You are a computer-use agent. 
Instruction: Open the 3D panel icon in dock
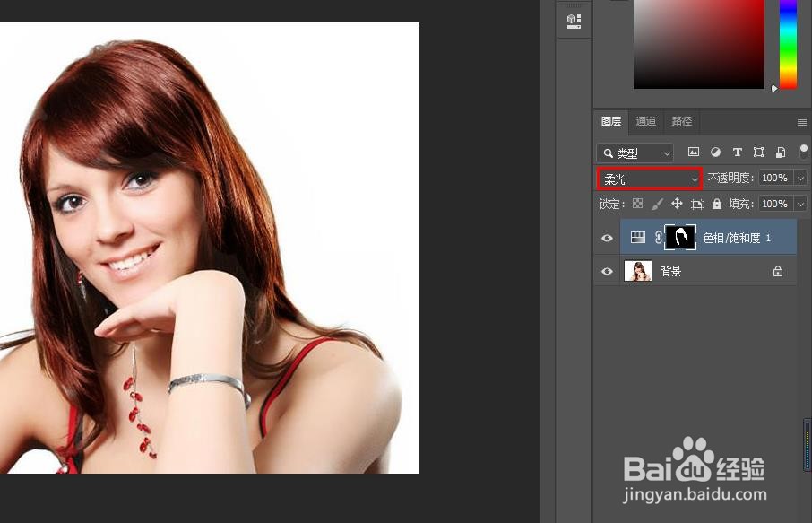[574, 22]
